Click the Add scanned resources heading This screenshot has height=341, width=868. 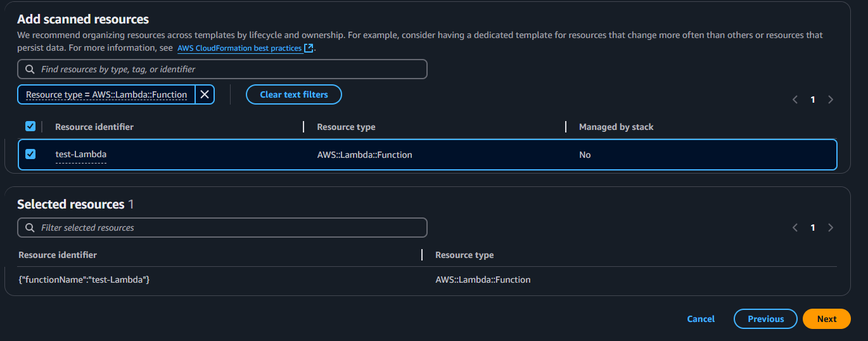pyautogui.click(x=83, y=19)
